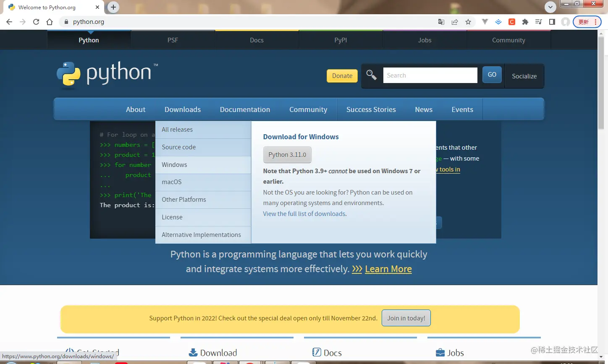The width and height of the screenshot is (608, 364).
Task: Click the Python 3.11.0 download button
Action: point(287,155)
